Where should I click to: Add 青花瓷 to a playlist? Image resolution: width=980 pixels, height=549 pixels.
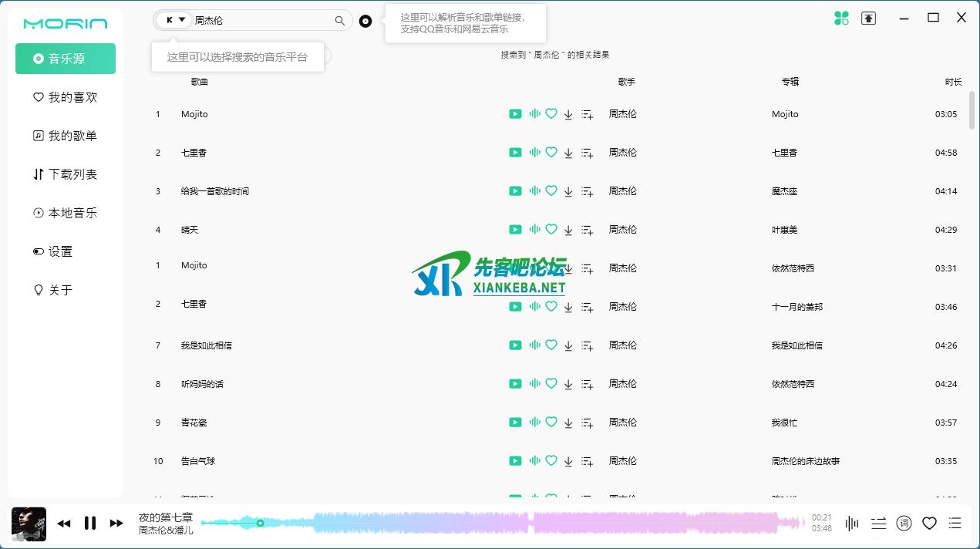[587, 423]
